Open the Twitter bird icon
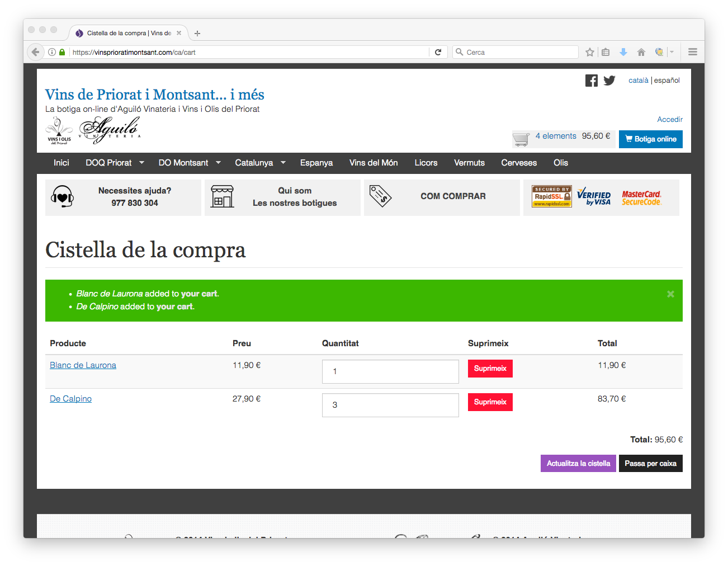 point(609,81)
